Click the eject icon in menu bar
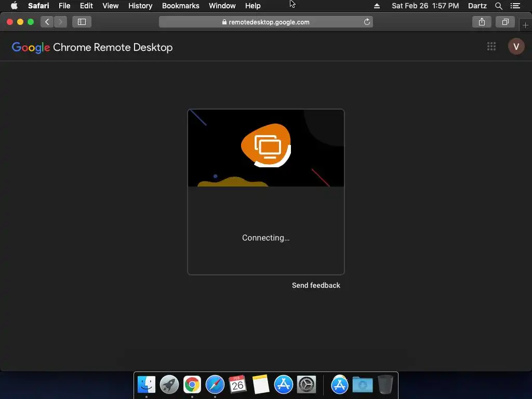The height and width of the screenshot is (399, 532). pyautogui.click(x=377, y=6)
